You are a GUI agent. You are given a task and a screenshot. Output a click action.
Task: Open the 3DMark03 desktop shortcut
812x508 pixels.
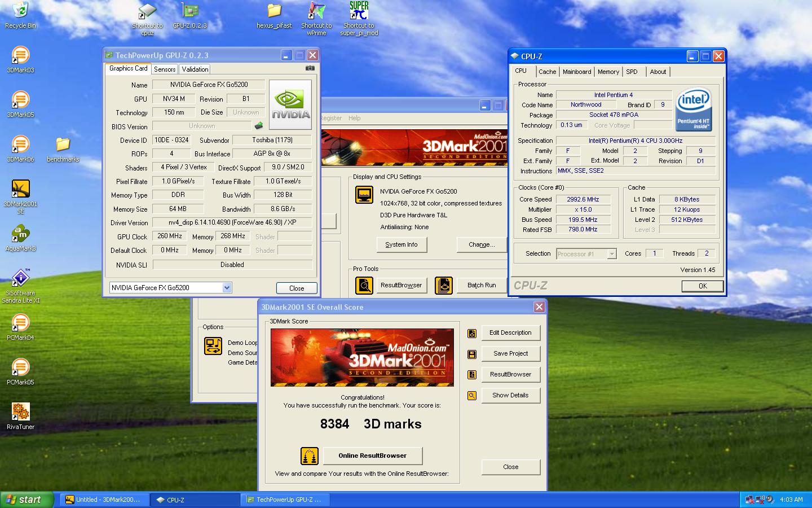tap(20, 59)
